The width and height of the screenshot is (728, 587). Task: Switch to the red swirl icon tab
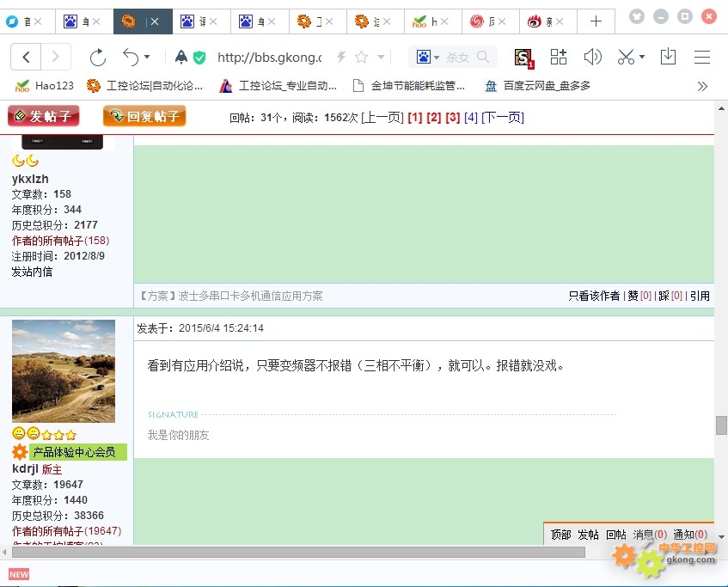[490, 21]
